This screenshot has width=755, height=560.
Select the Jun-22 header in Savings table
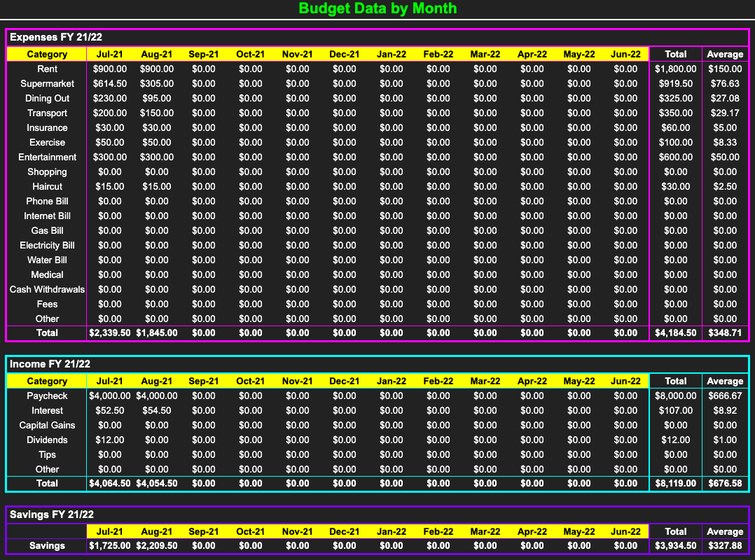[x=625, y=531]
